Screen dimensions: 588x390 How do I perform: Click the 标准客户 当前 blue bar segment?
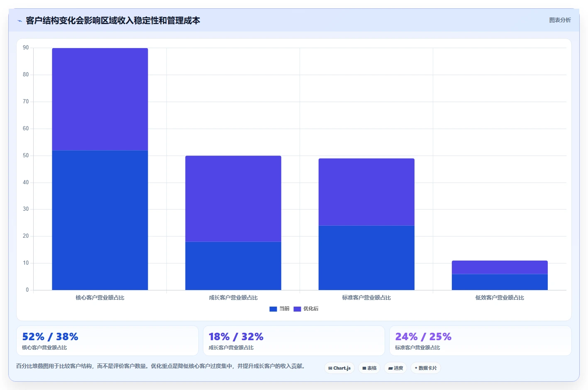(366, 258)
